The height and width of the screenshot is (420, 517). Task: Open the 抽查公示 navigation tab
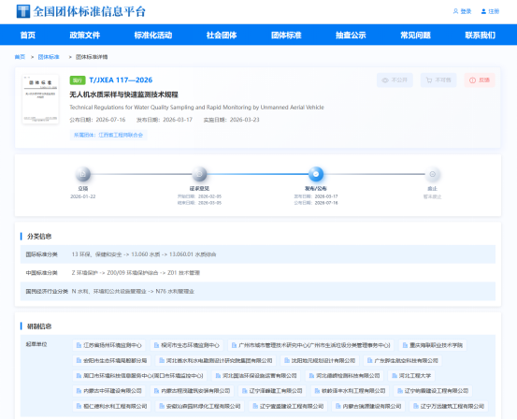coord(351,35)
